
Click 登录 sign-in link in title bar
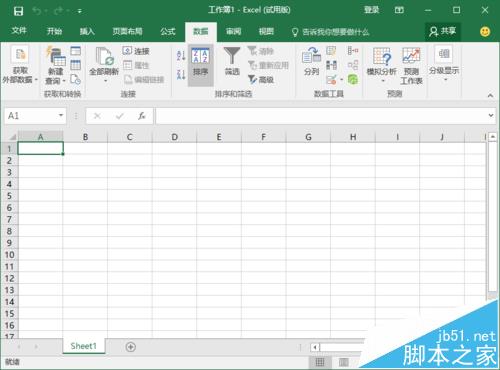(x=371, y=10)
